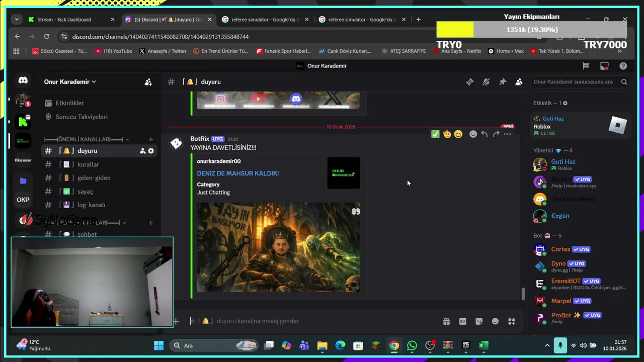
Task: Open the Threads icon in channel header
Action: pos(470,82)
